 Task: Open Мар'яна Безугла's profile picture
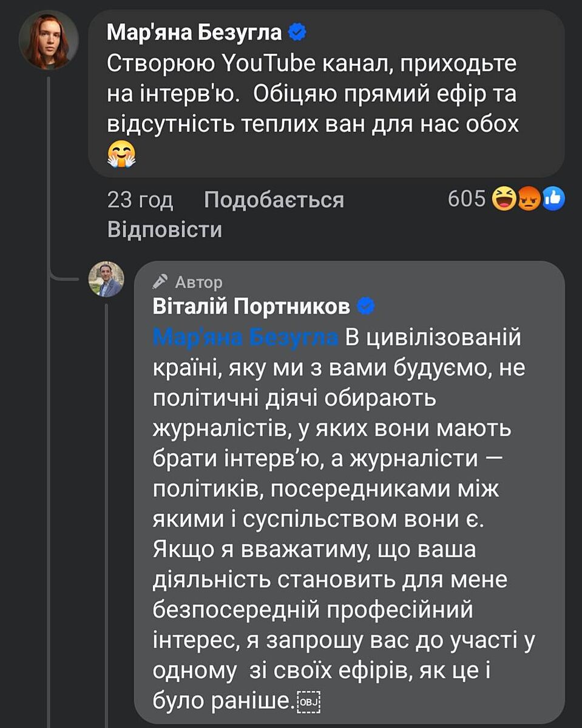tap(49, 40)
